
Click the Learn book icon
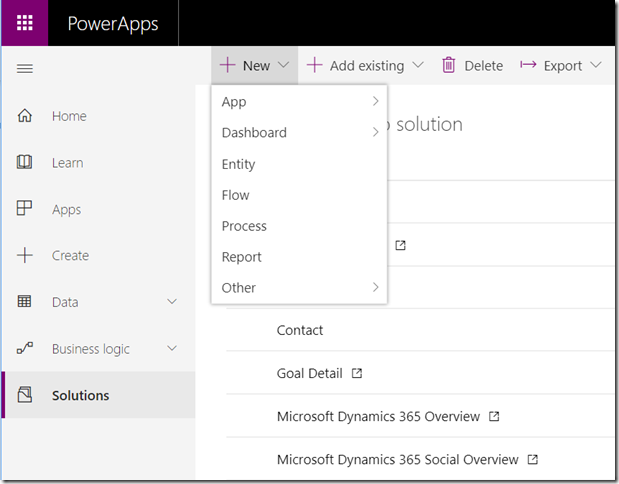pyautogui.click(x=25, y=163)
